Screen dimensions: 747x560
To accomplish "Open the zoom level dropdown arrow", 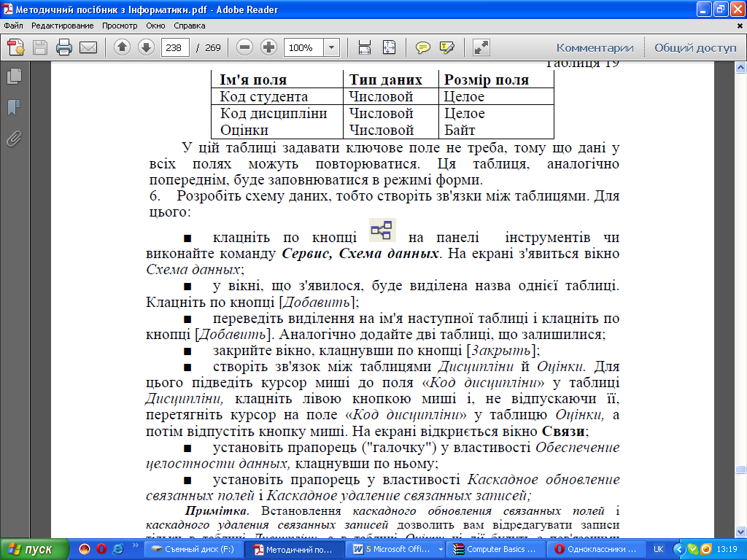I will (332, 47).
